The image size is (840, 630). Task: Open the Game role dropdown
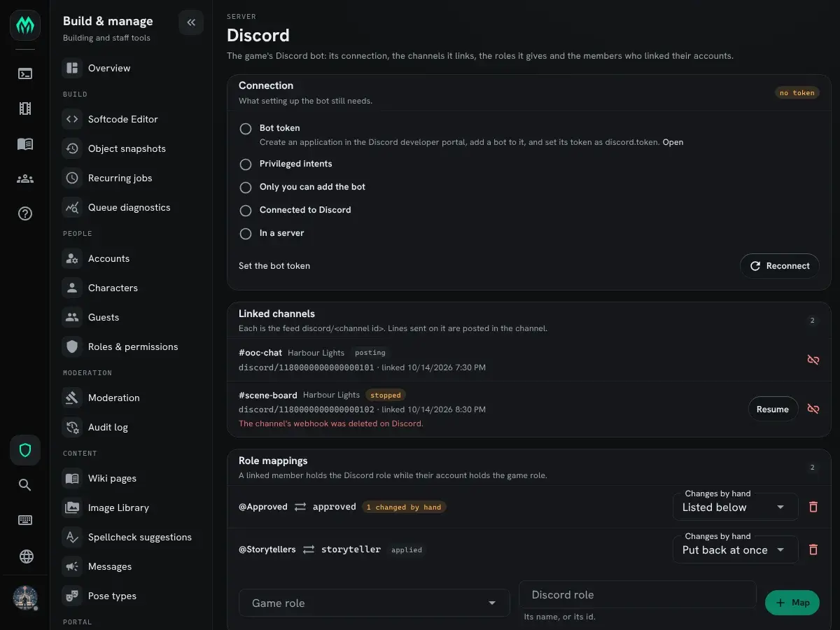[374, 603]
